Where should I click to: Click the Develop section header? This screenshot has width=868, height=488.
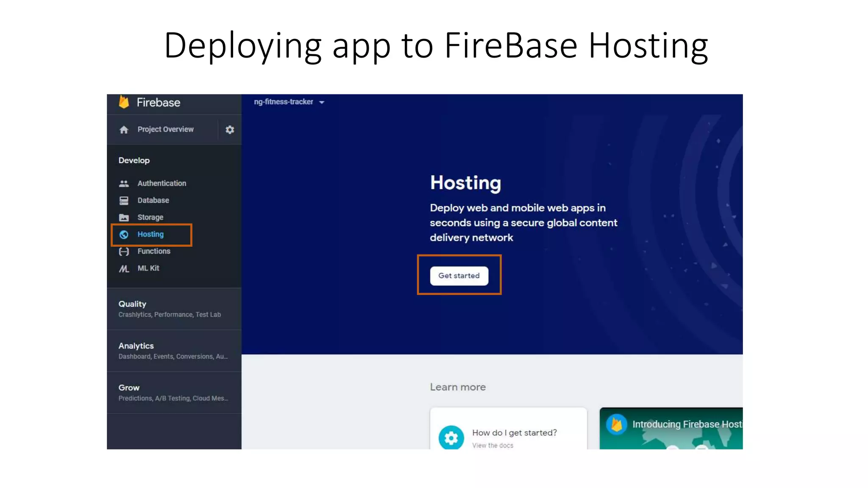pyautogui.click(x=134, y=161)
